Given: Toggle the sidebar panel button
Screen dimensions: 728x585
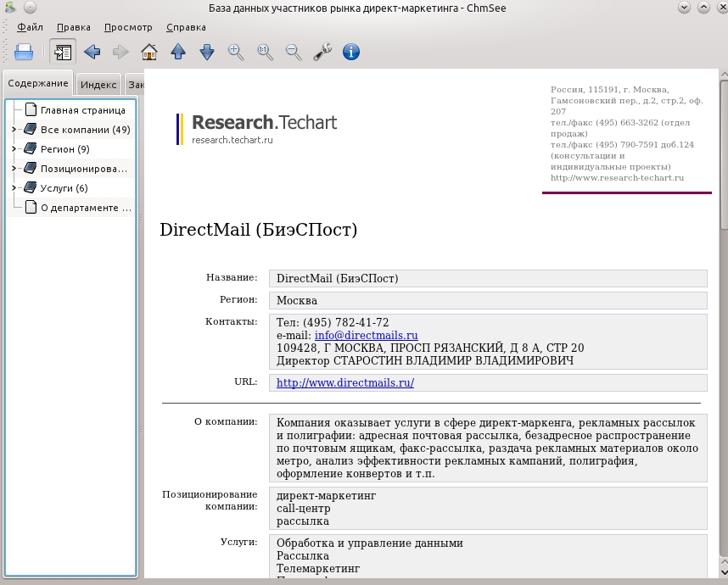Looking at the screenshot, I should click(x=63, y=52).
